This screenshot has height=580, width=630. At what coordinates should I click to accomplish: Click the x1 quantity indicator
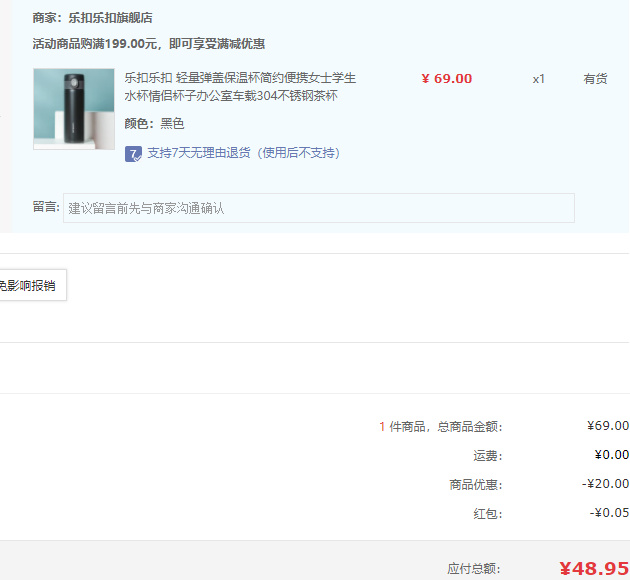click(x=538, y=79)
